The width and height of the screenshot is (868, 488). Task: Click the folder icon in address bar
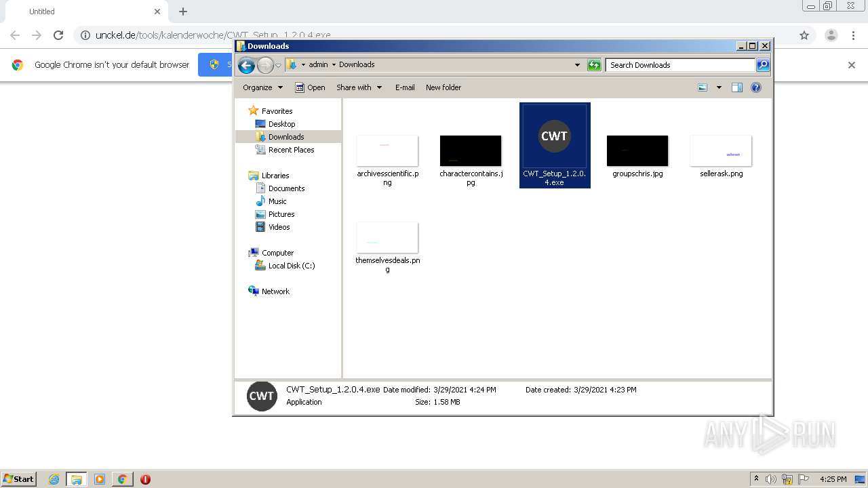292,64
